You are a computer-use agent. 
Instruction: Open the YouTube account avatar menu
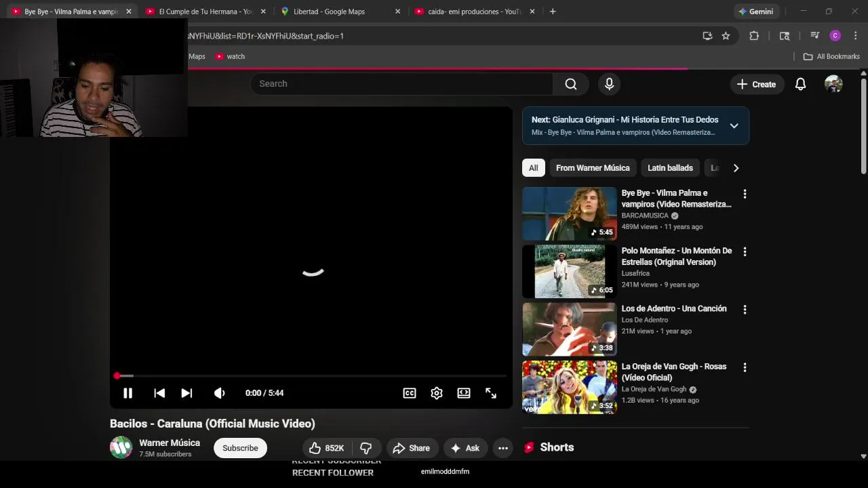click(x=833, y=84)
